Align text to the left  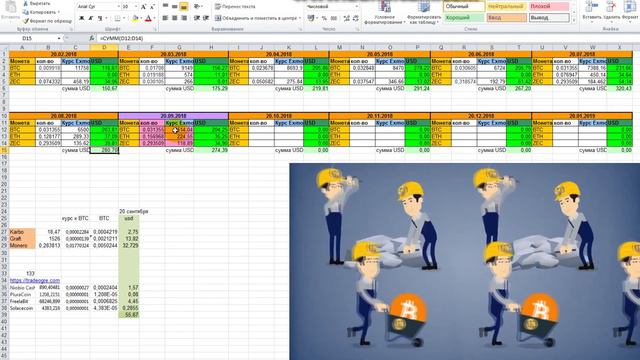(x=165, y=18)
